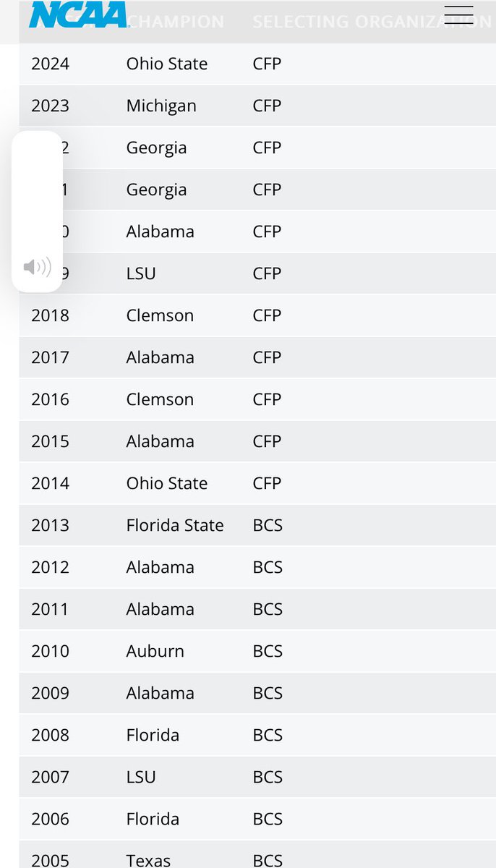
Task: Select the Champion column header
Action: (176, 22)
